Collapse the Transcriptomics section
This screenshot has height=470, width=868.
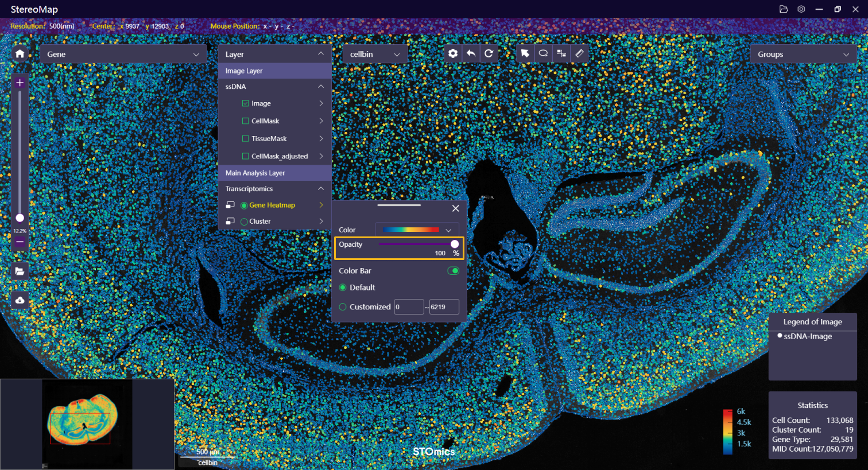click(x=320, y=189)
